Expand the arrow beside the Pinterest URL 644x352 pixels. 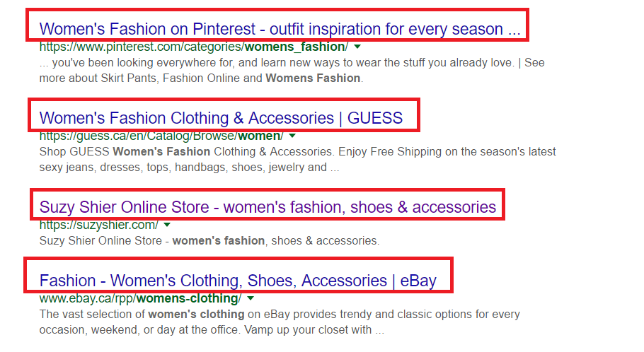click(357, 47)
